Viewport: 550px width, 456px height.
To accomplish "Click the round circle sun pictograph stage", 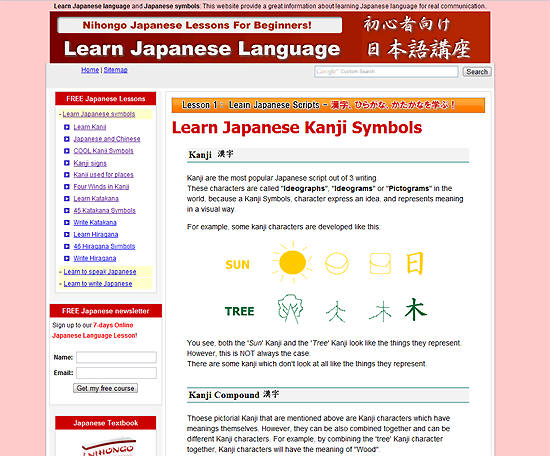I will point(337,263).
